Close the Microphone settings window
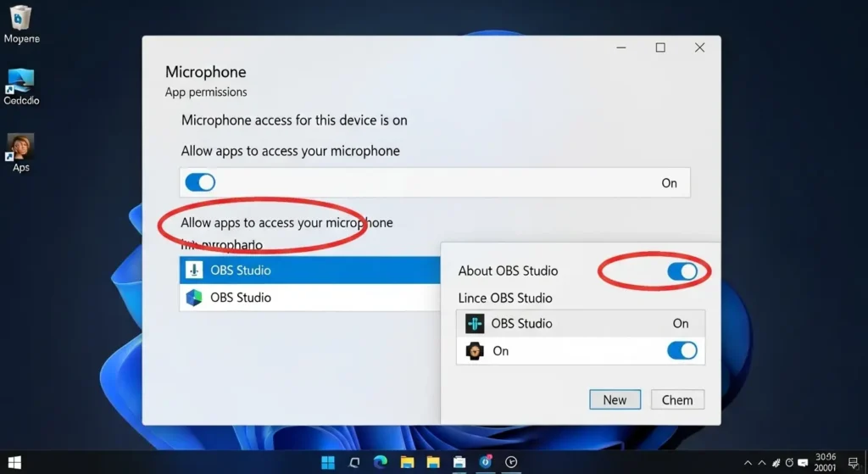 (x=699, y=47)
